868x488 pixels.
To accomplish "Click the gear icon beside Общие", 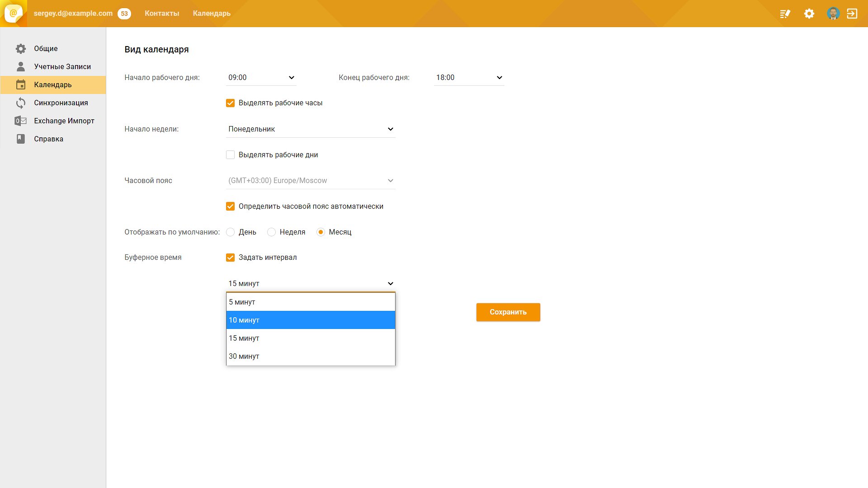I will click(x=21, y=49).
